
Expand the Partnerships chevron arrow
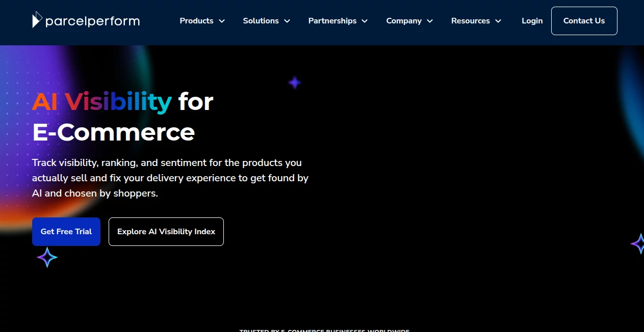coord(365,21)
